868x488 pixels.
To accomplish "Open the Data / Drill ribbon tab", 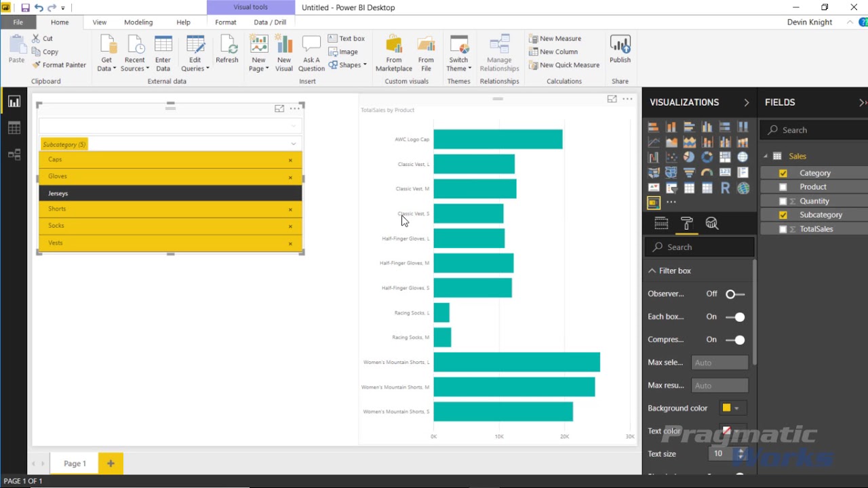I will (x=270, y=22).
